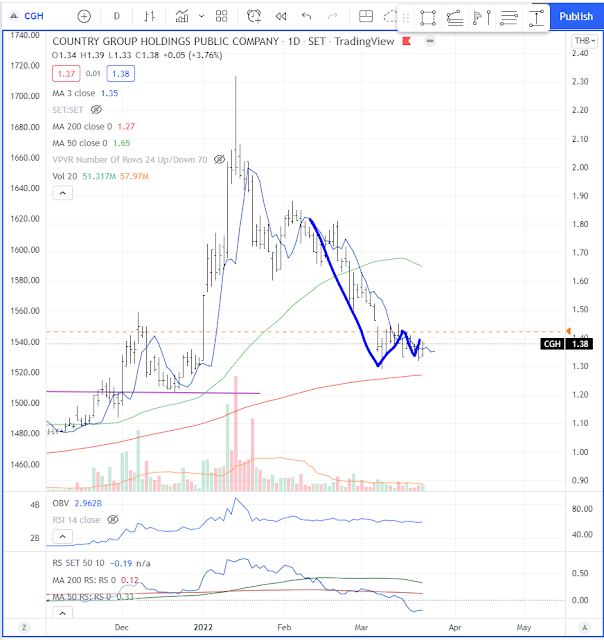Toggle visibility of SET:SET compare symbol
The width and height of the screenshot is (604, 640).
[x=96, y=110]
